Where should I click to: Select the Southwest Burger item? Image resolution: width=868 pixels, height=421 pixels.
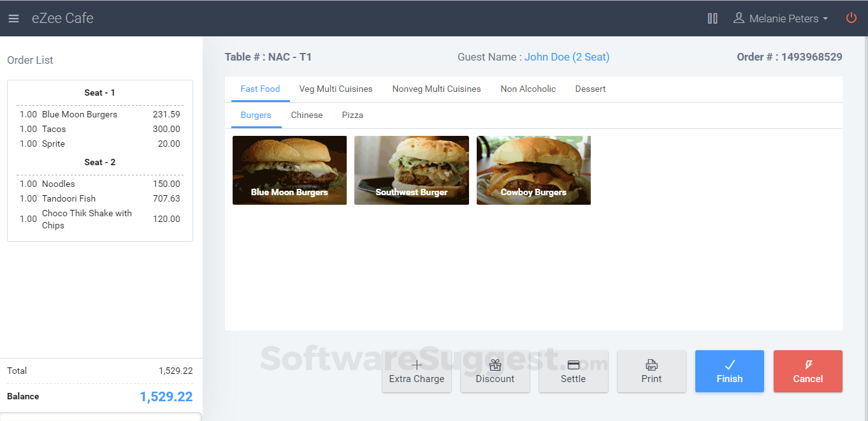tap(411, 170)
